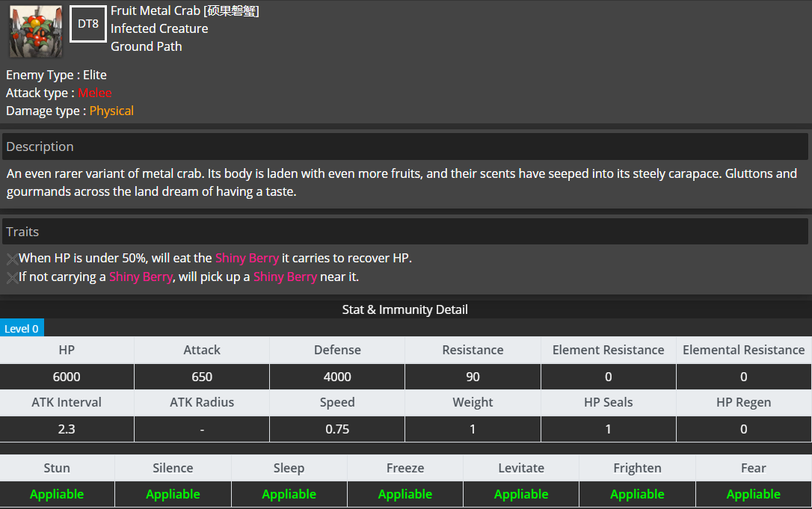Click the crossed-swords icon beside the HP under 50% trait
The image size is (812, 509).
[x=12, y=259]
